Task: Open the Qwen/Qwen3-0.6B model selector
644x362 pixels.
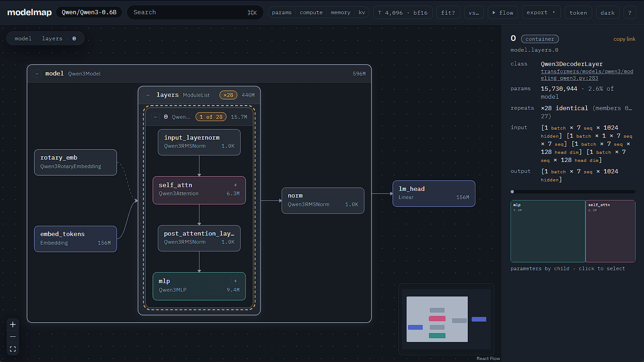Action: (x=89, y=12)
